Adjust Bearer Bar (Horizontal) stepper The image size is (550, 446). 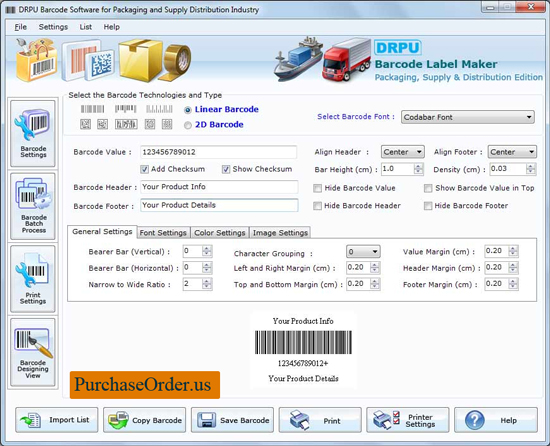point(207,268)
